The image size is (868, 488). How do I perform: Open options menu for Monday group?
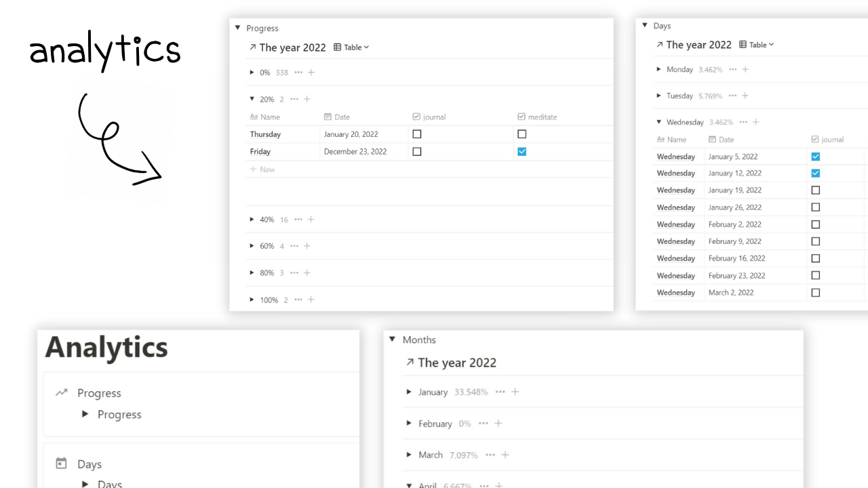tap(732, 69)
